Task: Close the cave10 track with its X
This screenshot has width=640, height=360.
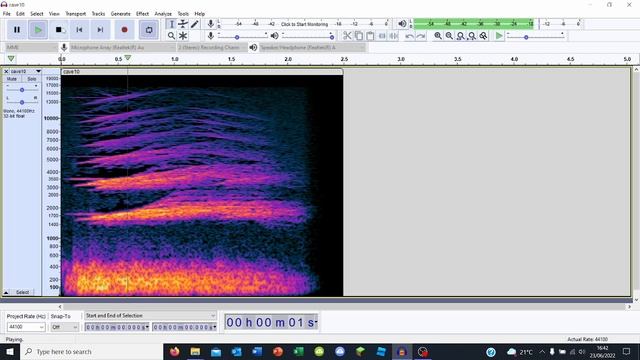Action: point(6,71)
